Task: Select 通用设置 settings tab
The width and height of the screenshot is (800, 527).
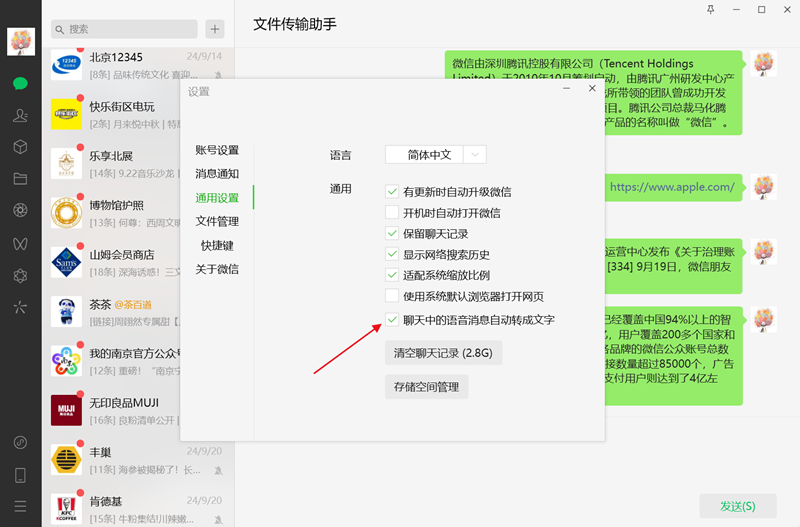Action: 217,198
